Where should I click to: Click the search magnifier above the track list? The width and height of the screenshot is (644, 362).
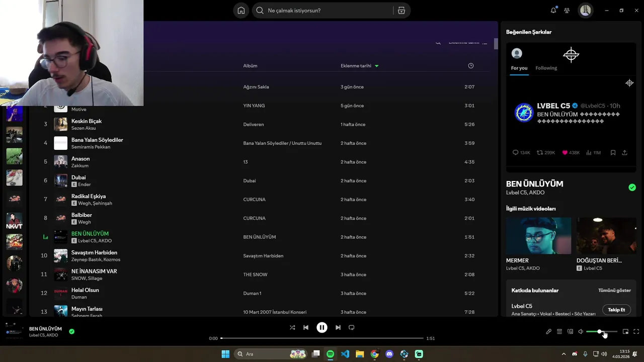tap(438, 43)
